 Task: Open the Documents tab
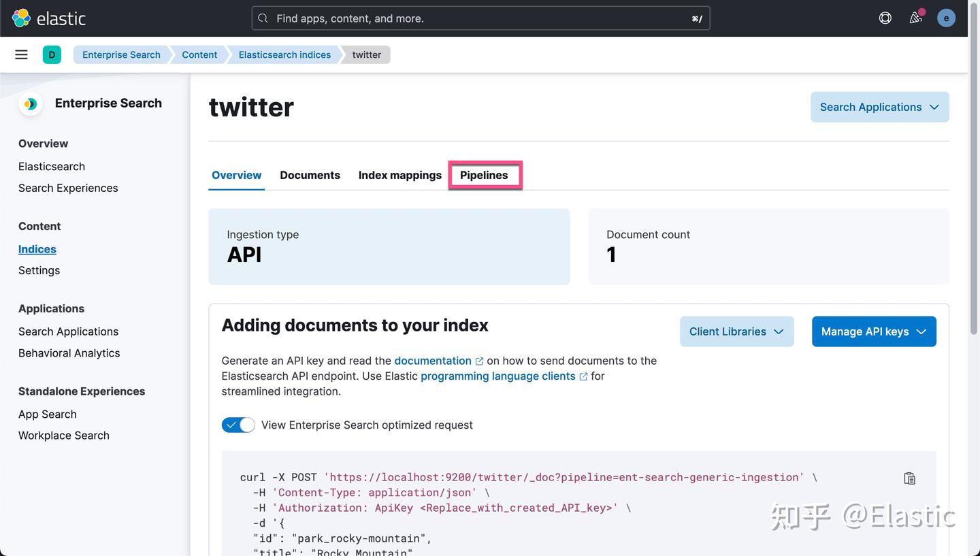310,175
